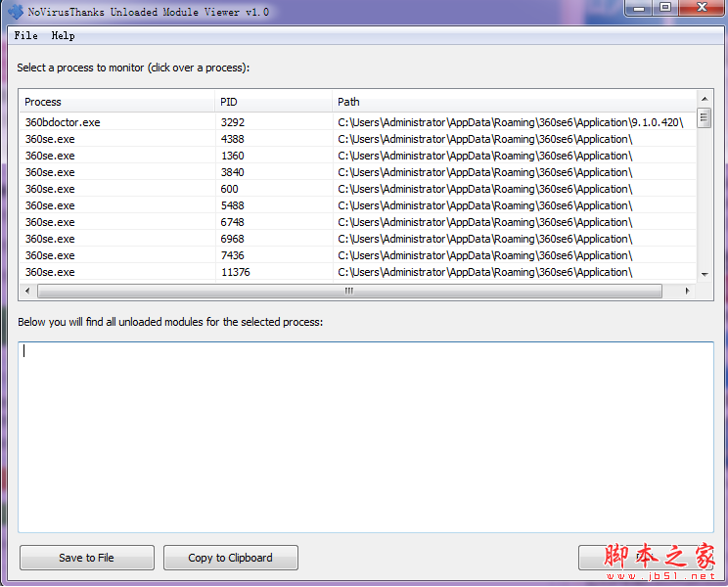Sort by the Path column header
728x587 pixels.
(514, 102)
